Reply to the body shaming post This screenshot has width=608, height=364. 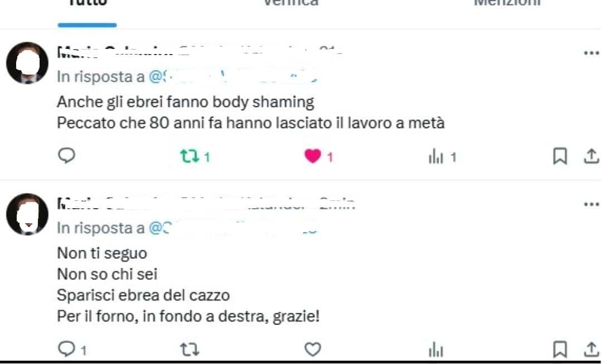click(x=66, y=156)
